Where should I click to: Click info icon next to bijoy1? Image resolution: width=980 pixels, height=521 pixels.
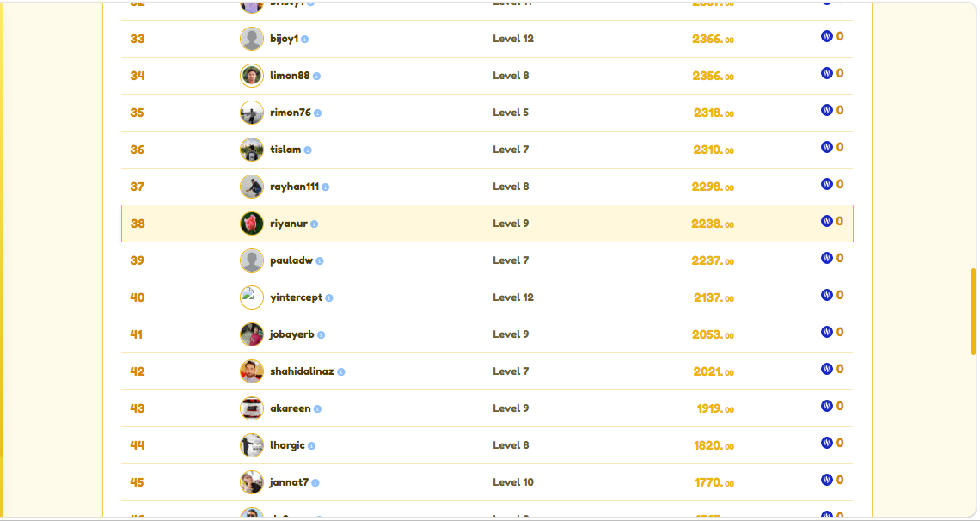pos(305,40)
